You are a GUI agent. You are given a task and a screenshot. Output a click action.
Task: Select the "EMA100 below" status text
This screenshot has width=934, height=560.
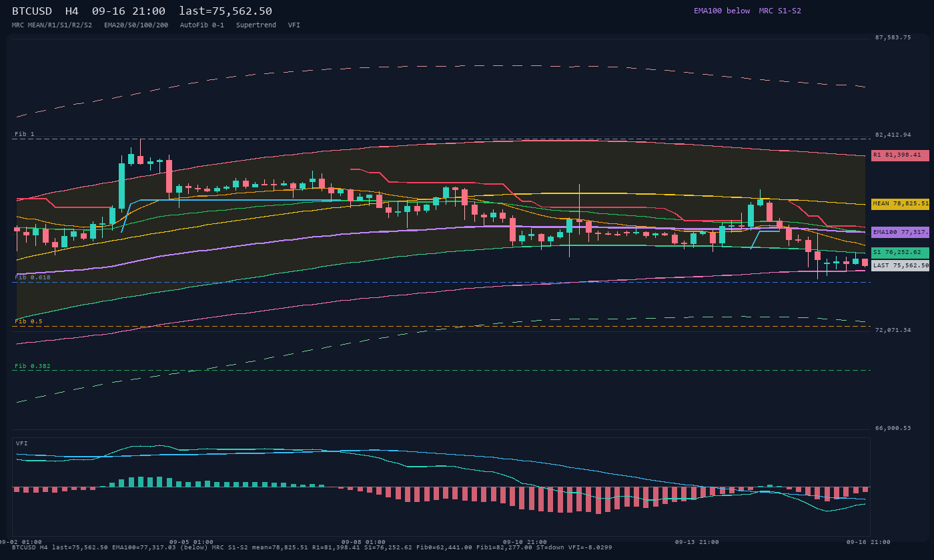coord(722,11)
